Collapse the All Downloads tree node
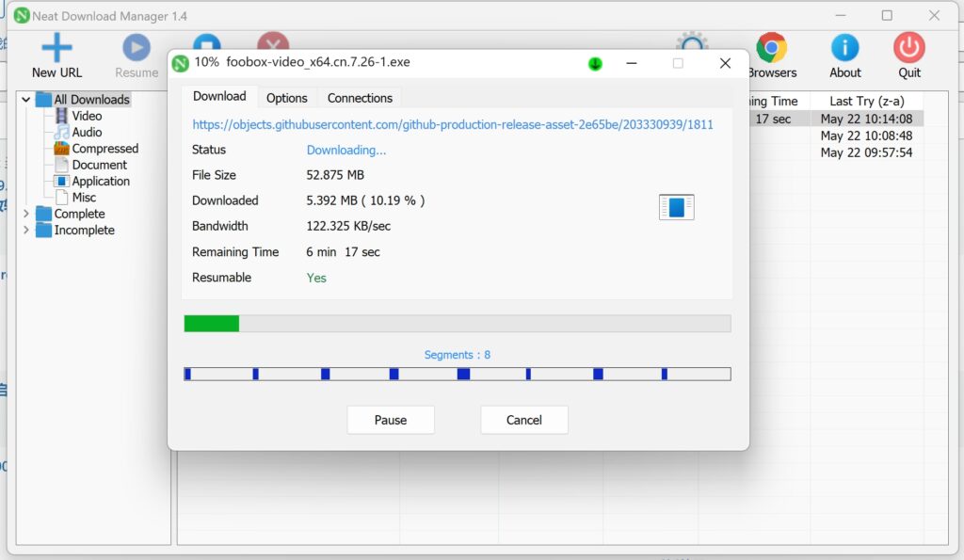 point(25,99)
